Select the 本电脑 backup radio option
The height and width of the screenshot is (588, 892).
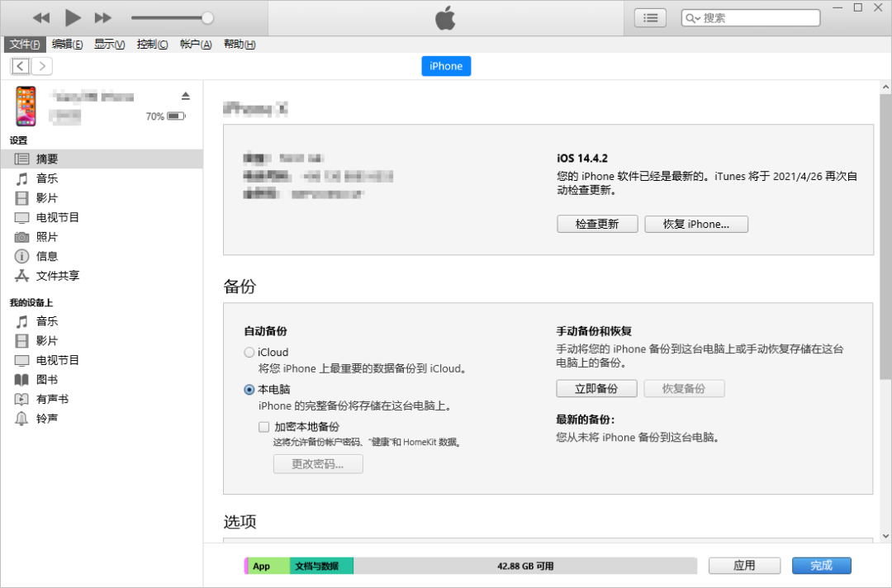[249, 390]
